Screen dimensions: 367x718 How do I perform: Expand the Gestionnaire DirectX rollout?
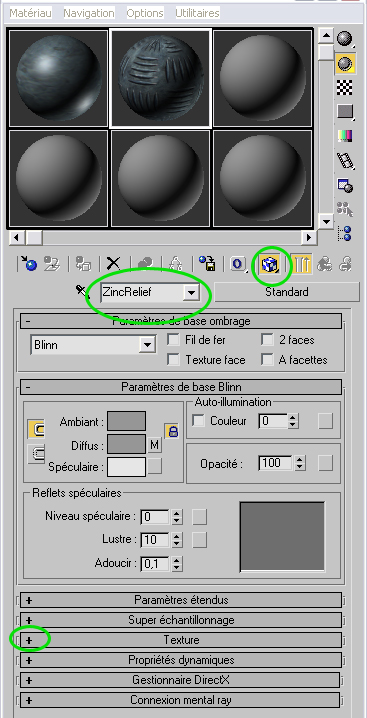pos(180,680)
